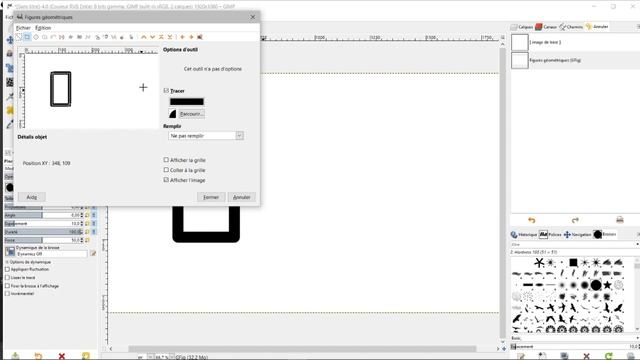Open the Remplir fill type dropdown
Screen dimensions: 640x360
(x=206, y=136)
